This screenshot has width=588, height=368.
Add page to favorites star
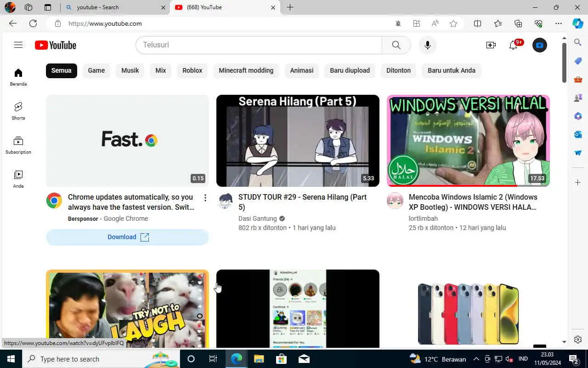pos(453,23)
